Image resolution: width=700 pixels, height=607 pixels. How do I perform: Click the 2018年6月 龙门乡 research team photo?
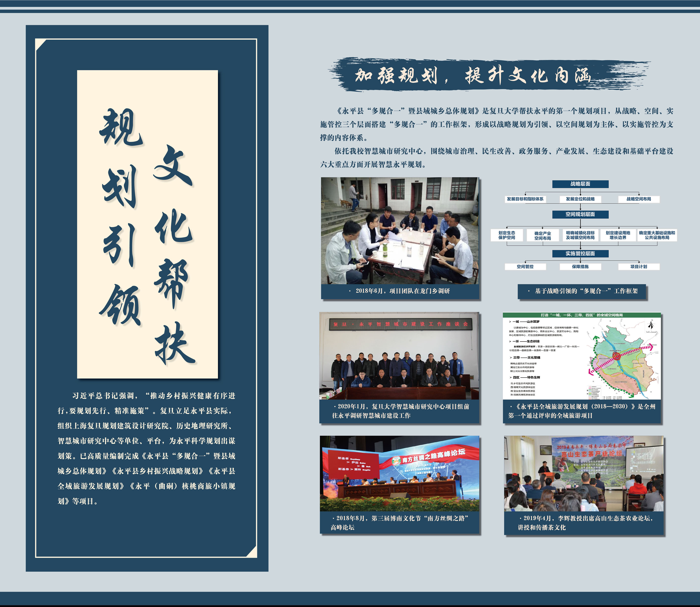(x=400, y=230)
